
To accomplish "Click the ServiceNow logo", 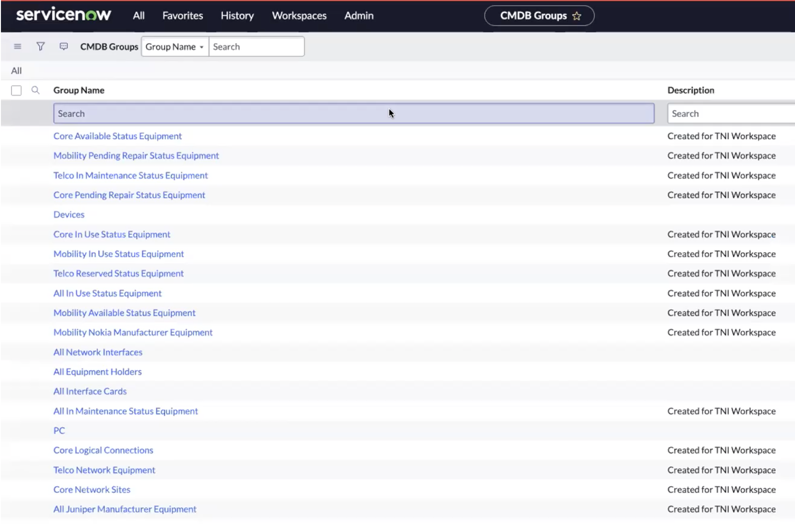I will [63, 15].
